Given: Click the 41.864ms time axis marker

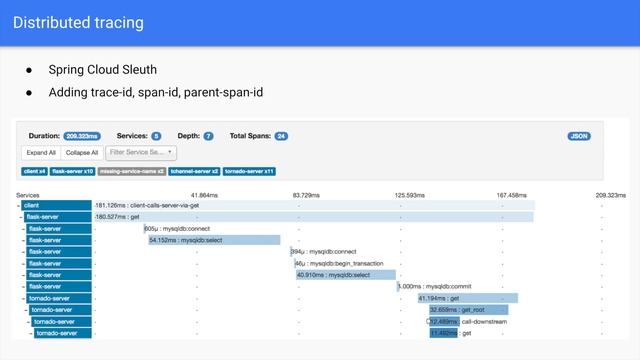Looking at the screenshot, I should pos(204,196).
